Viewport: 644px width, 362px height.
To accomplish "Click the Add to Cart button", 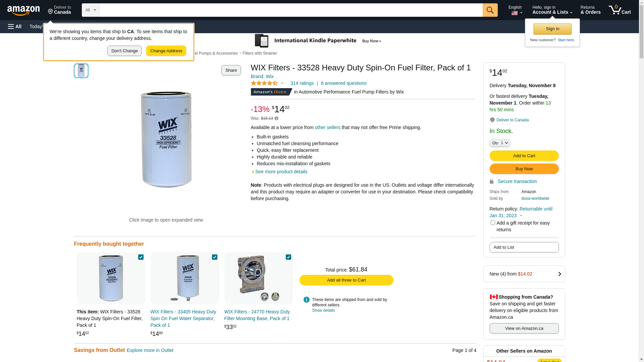I will coord(524,156).
